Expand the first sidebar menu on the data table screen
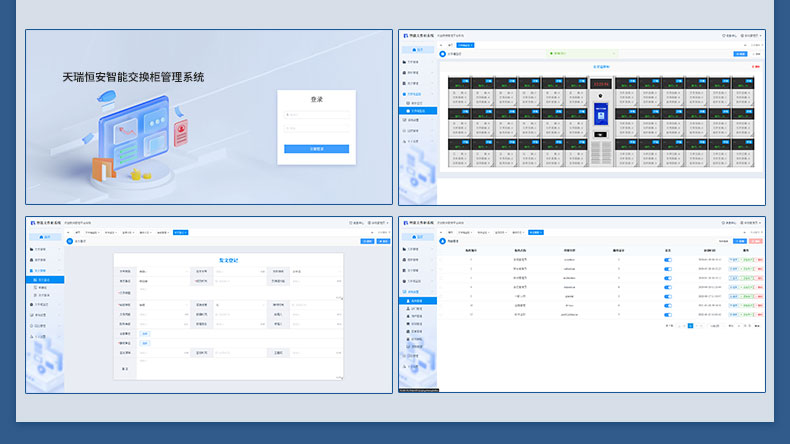Screen dimensions: 790x444 click(418, 249)
